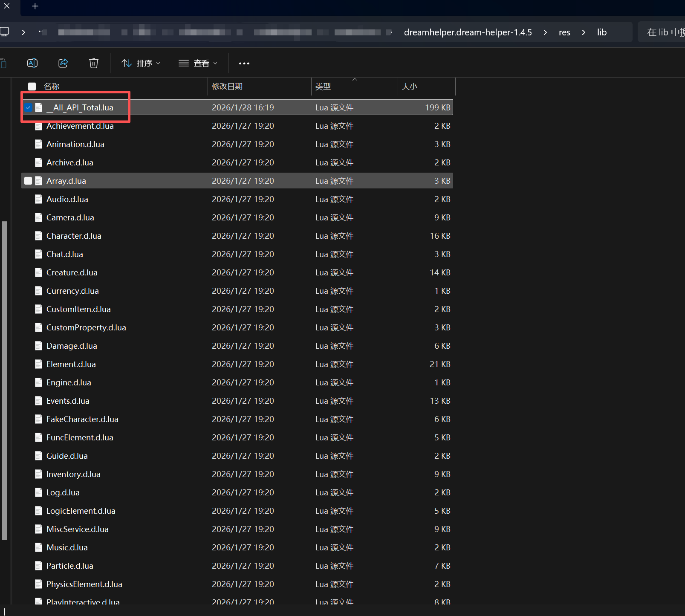The width and height of the screenshot is (685, 616).
Task: Sort by the 修改日期 column header
Action: point(227,87)
